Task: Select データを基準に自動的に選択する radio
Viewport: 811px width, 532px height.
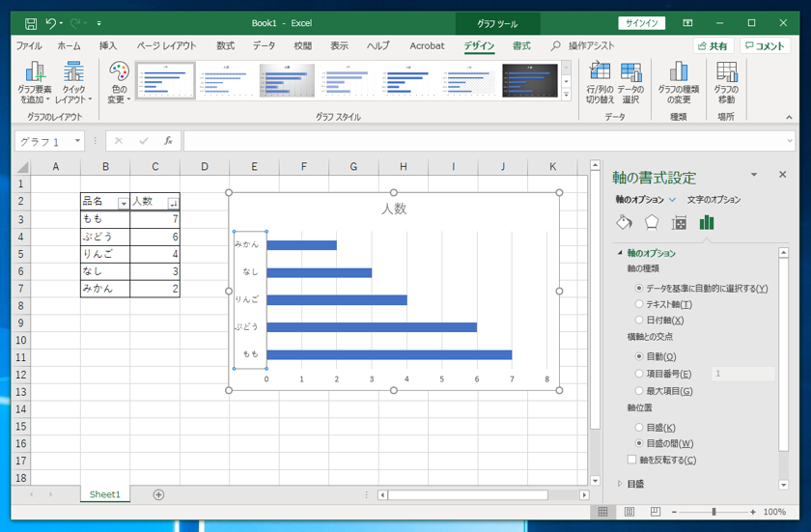Action: tap(639, 288)
